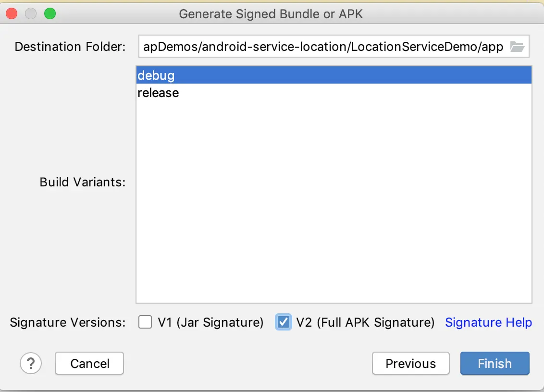The width and height of the screenshot is (544, 392).
Task: Click the Destination Folder path field
Action: pyautogui.click(x=322, y=47)
